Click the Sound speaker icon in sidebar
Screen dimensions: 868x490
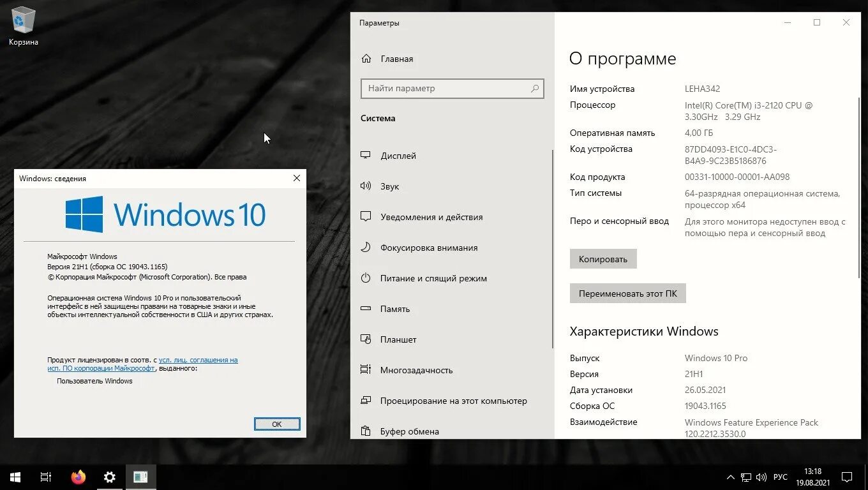tap(366, 186)
